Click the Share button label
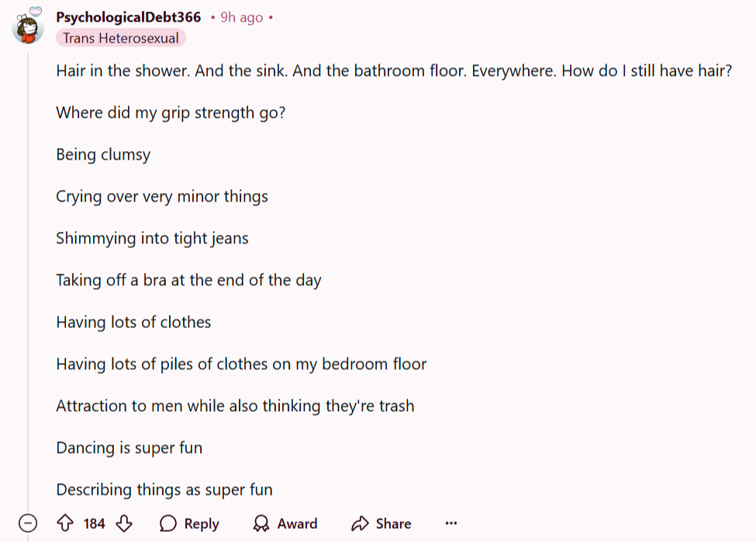This screenshot has width=756, height=542. coord(393,523)
